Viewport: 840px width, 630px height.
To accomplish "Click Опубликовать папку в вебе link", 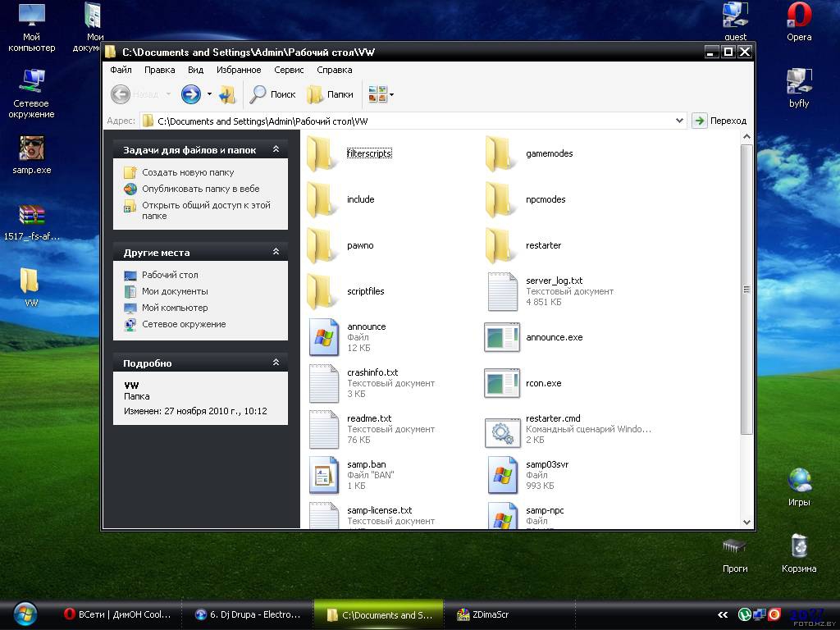I will pyautogui.click(x=201, y=189).
